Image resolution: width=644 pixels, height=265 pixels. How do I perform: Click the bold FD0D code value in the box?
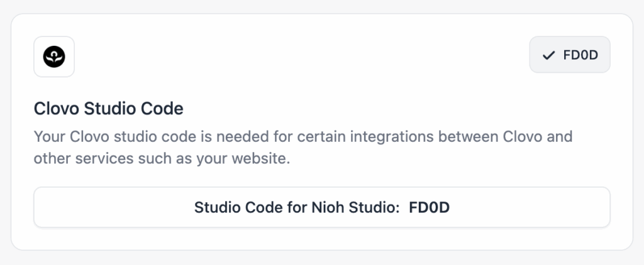click(429, 207)
